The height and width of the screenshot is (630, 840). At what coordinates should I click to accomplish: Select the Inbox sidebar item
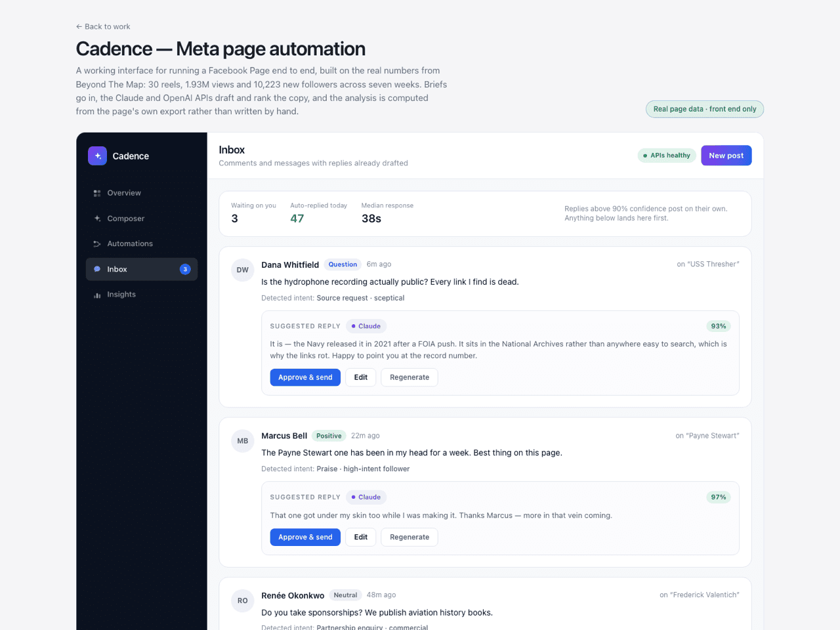tap(142, 269)
